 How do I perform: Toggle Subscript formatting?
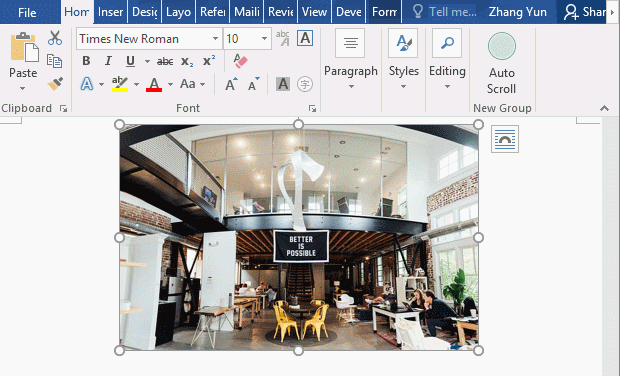(x=187, y=61)
